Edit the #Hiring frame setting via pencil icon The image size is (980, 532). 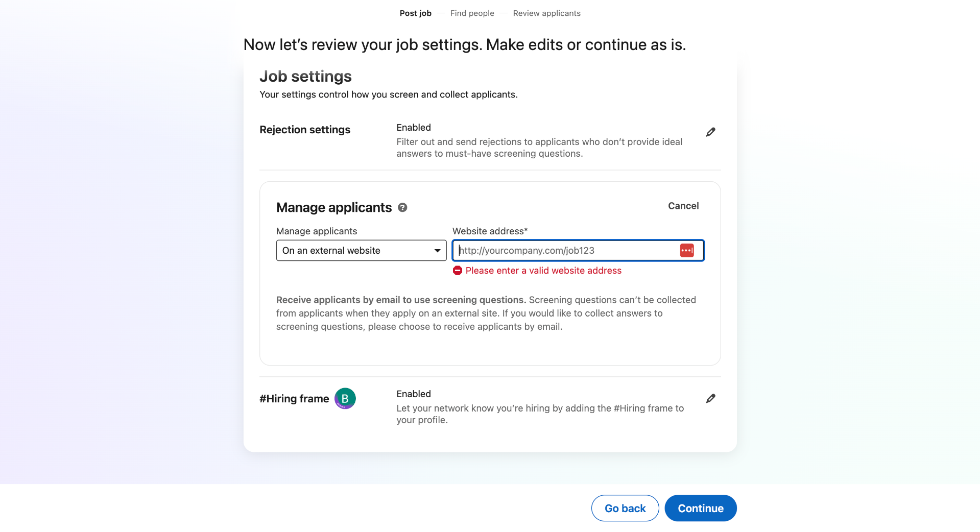(710, 398)
